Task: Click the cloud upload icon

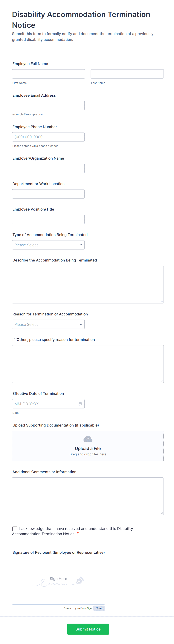Action: tap(88, 439)
